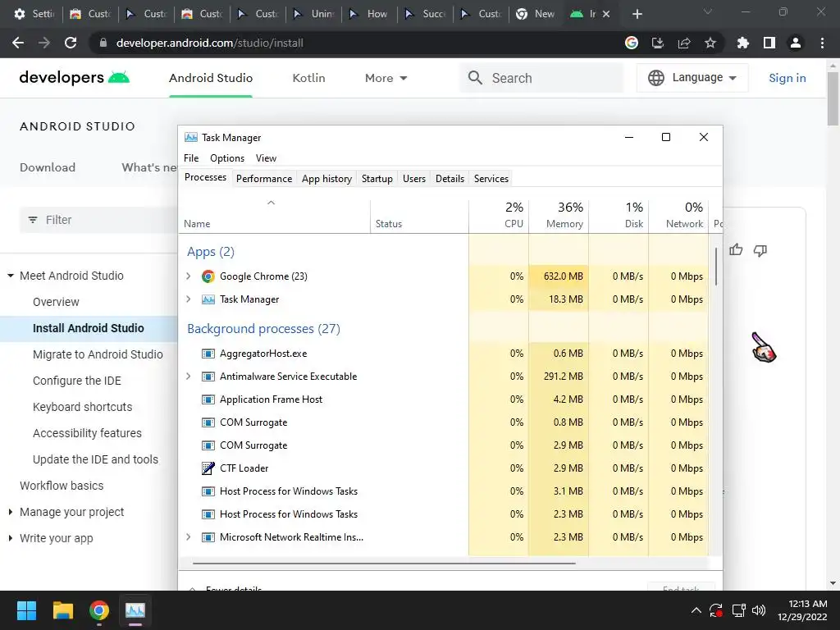Click the Chrome taskbar icon
840x630 pixels.
pos(99,610)
